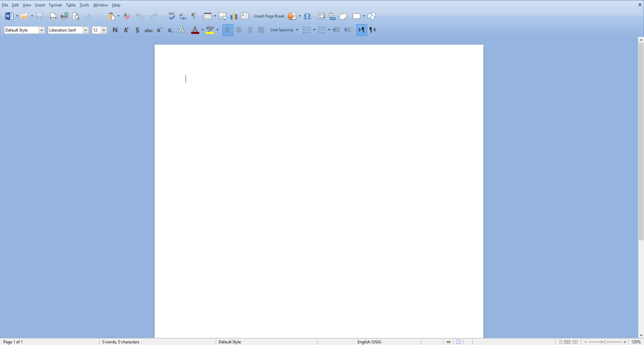Click the Shadow A text effect icon

[182, 30]
